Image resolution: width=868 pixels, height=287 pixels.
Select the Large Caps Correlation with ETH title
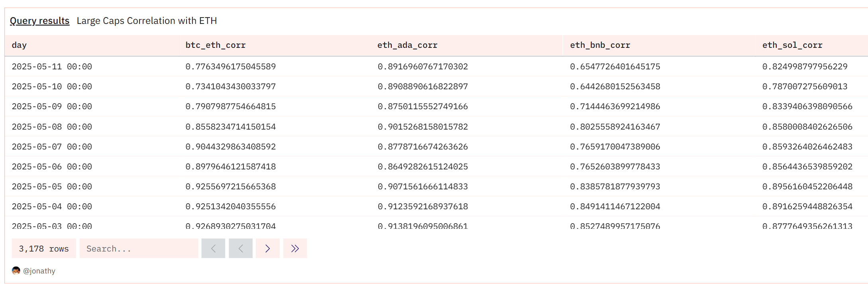pos(147,21)
